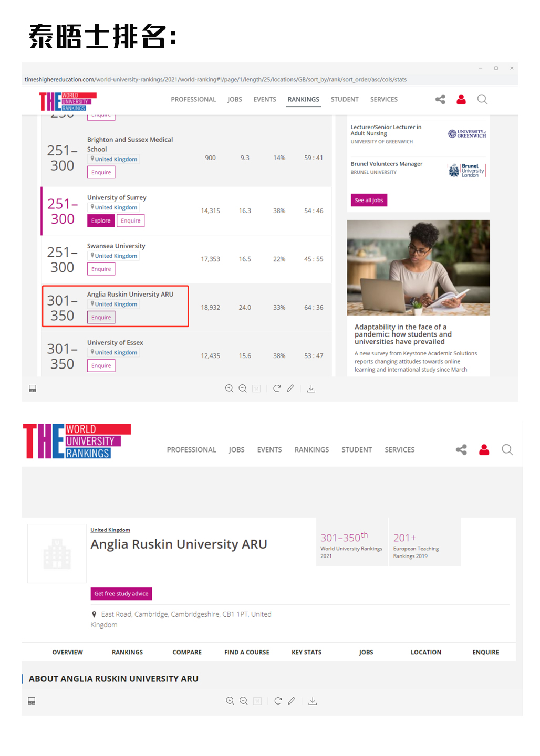540x756 pixels.
Task: Open University of Essex link
Action: [x=115, y=342]
